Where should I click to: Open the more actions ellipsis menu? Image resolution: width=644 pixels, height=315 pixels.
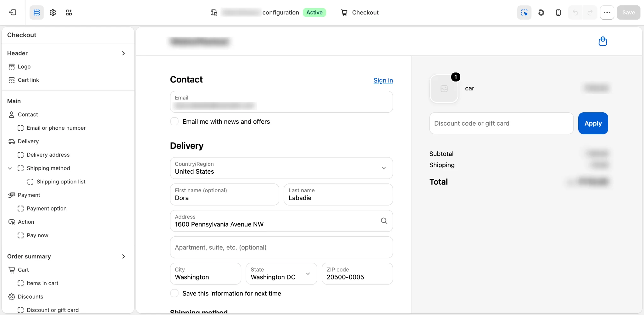[x=607, y=13]
